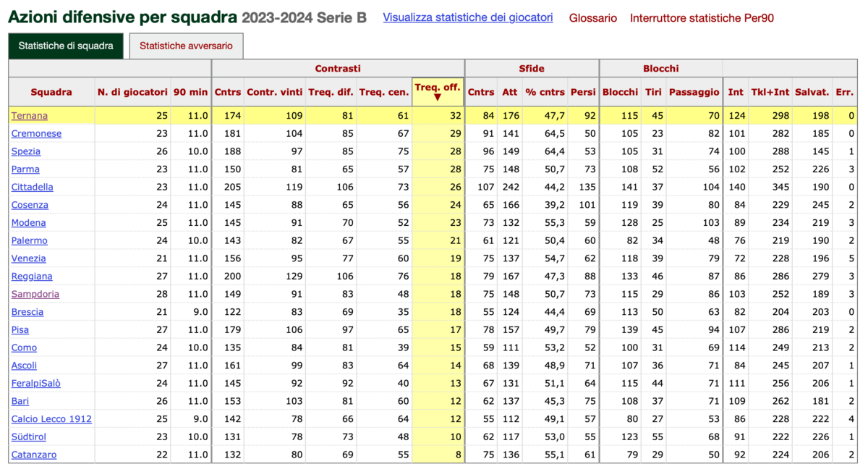Sort by Passaggio column header

694,92
